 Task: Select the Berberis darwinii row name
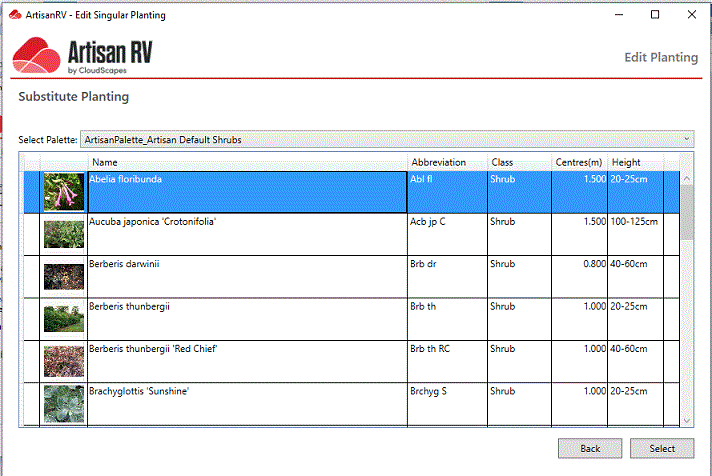[124, 264]
